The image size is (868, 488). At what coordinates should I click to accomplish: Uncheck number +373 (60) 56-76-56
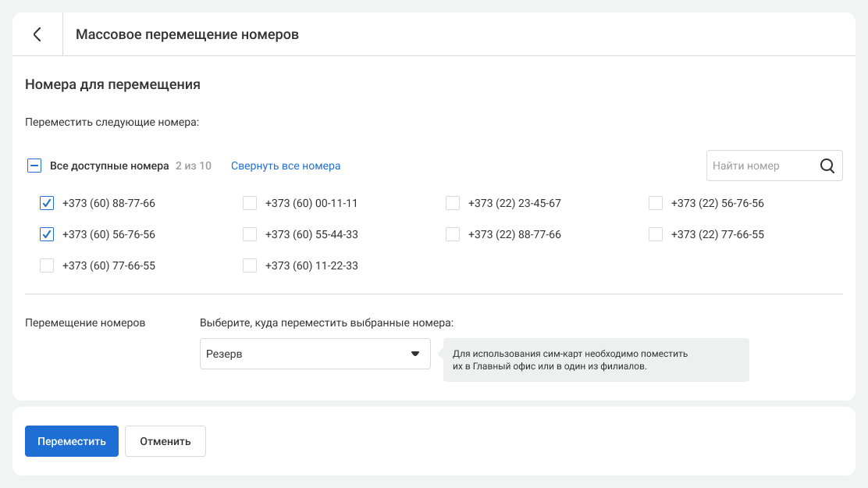tap(47, 234)
